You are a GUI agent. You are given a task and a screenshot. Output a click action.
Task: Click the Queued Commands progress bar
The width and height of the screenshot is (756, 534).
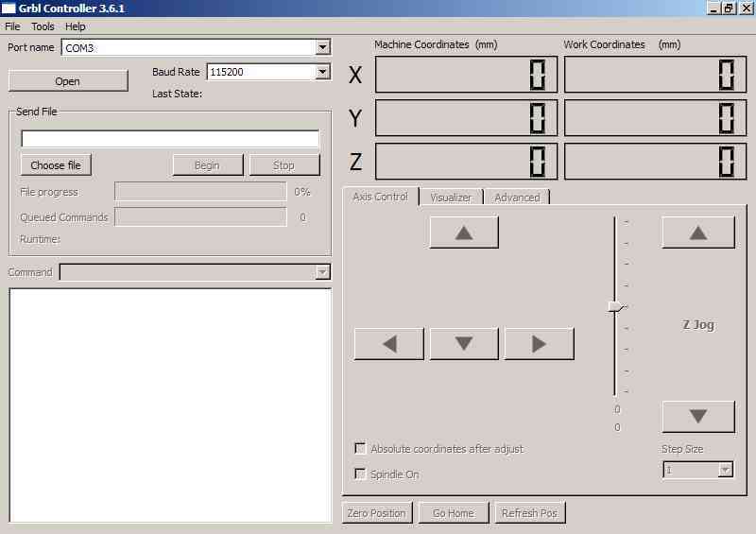point(200,217)
